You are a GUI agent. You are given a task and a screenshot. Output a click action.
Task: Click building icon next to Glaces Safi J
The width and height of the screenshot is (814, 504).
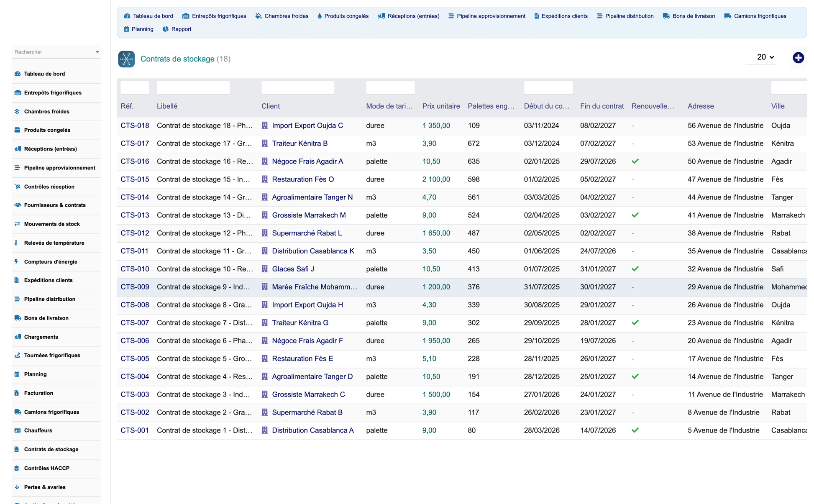(x=264, y=269)
